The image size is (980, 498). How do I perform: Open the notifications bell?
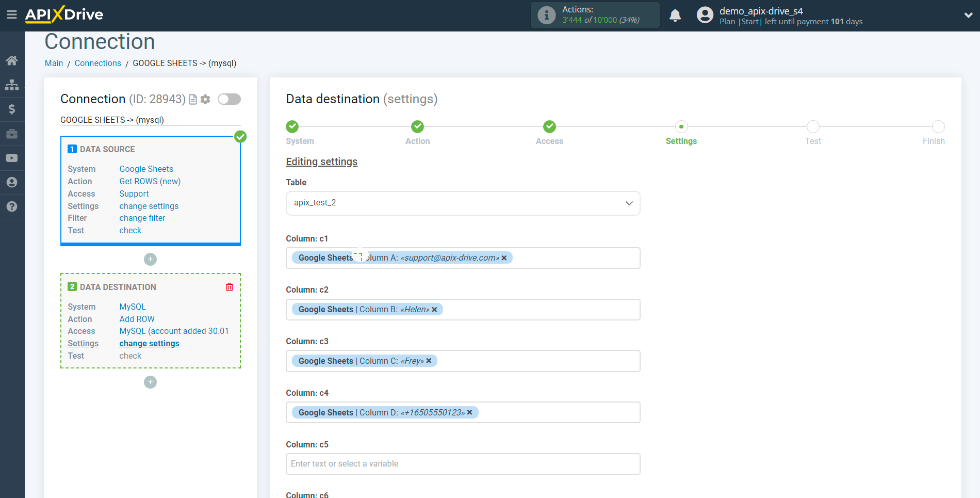coord(675,15)
